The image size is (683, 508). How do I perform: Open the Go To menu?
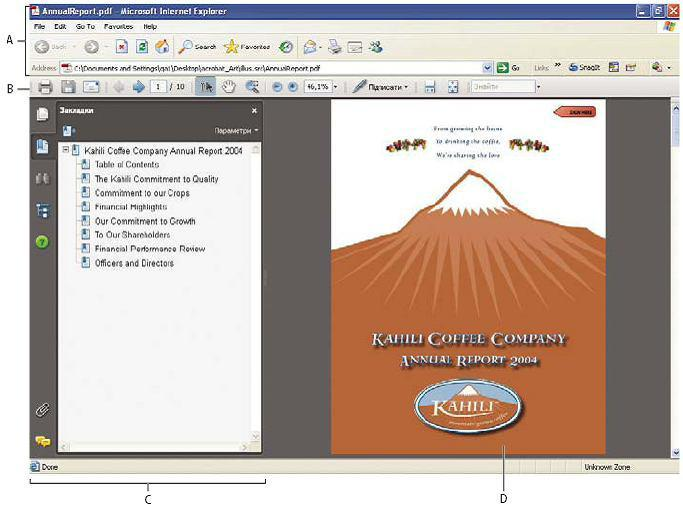coord(85,27)
